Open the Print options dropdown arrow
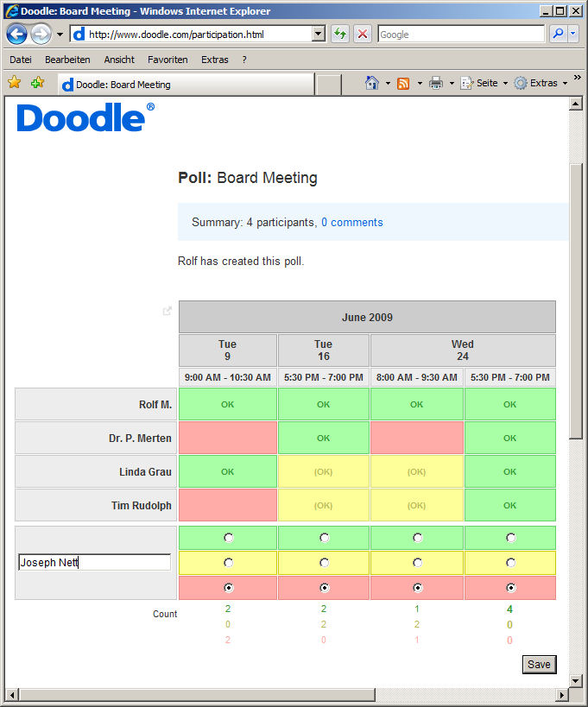 pyautogui.click(x=452, y=84)
